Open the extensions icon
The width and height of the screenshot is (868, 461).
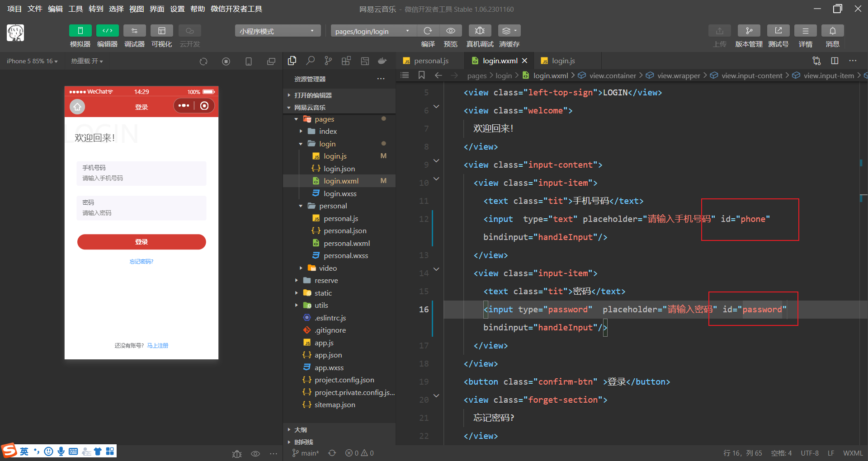pyautogui.click(x=346, y=61)
